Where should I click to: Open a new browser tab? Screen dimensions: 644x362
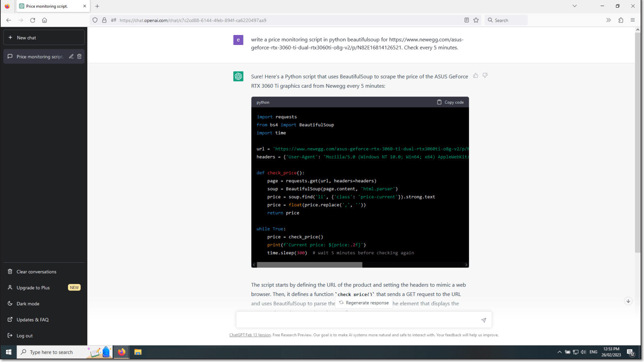click(x=97, y=6)
